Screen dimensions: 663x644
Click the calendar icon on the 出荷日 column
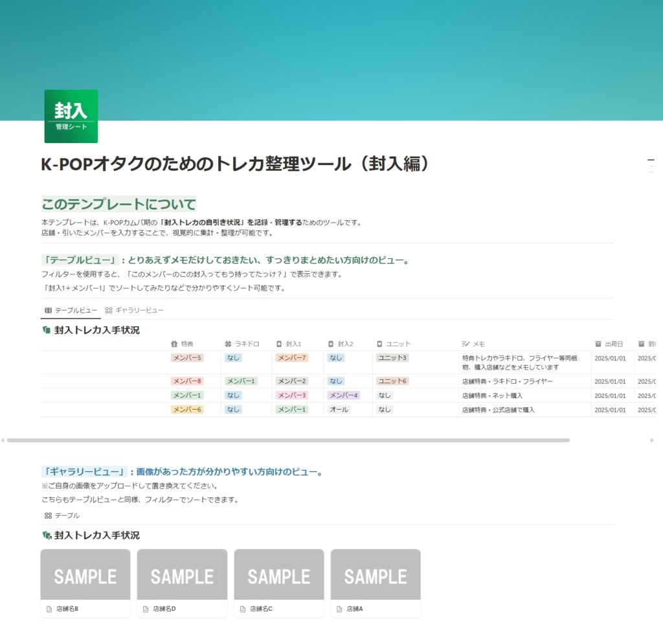599,344
